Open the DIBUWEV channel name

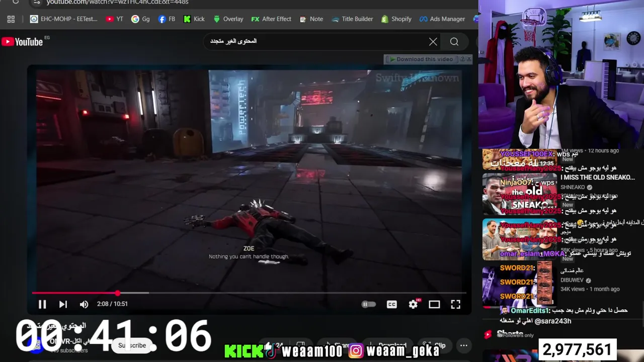572,280
